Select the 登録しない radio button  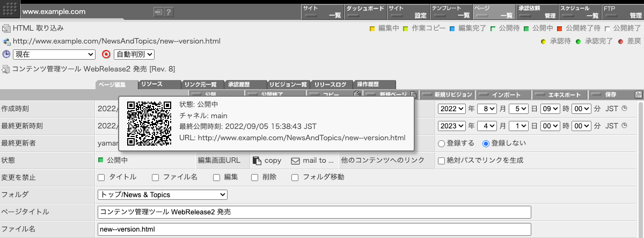point(486,143)
